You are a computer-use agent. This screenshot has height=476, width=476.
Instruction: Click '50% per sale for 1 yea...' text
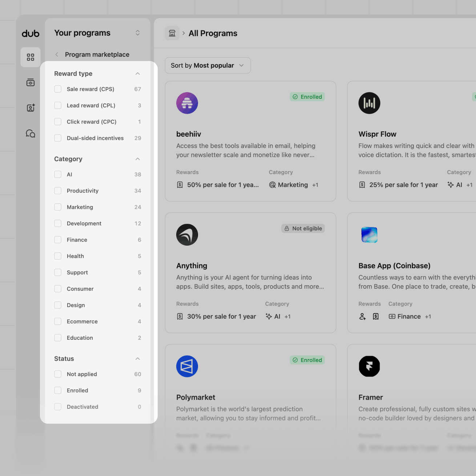pos(223,185)
